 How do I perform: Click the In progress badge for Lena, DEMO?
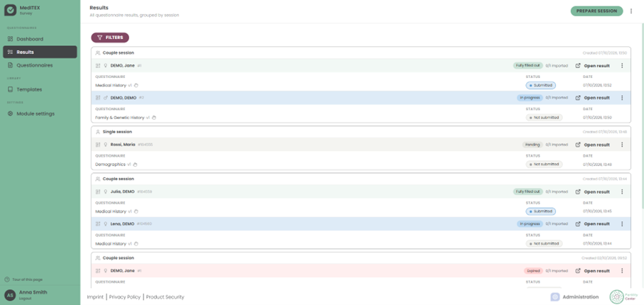point(530,224)
